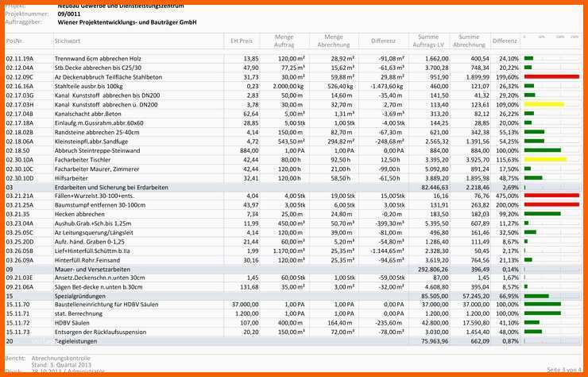
Task: Select the Menge Auftrag column header
Action: 284,41
